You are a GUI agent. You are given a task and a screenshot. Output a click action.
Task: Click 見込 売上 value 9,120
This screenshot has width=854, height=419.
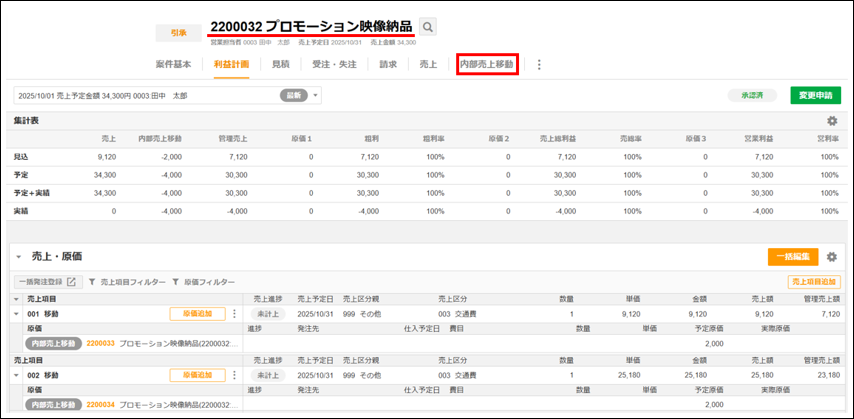[107, 157]
